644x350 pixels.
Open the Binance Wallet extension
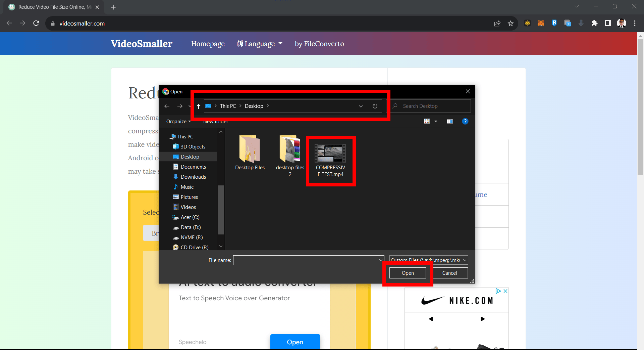click(527, 23)
